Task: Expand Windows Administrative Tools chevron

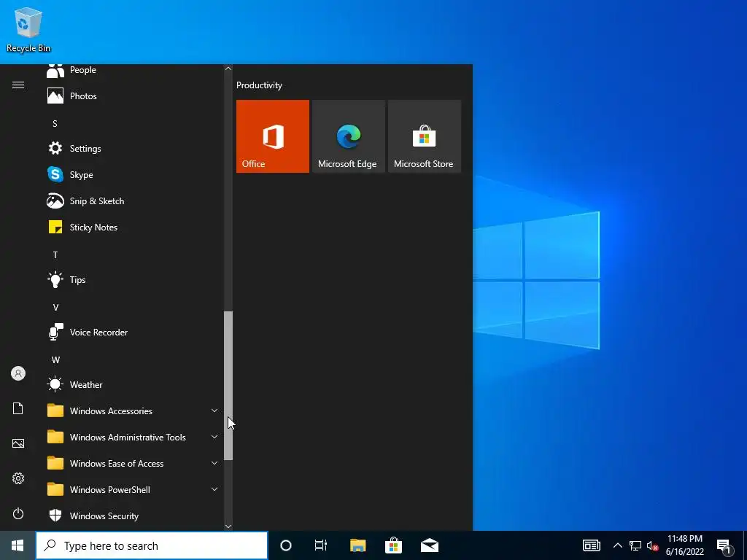Action: [214, 437]
